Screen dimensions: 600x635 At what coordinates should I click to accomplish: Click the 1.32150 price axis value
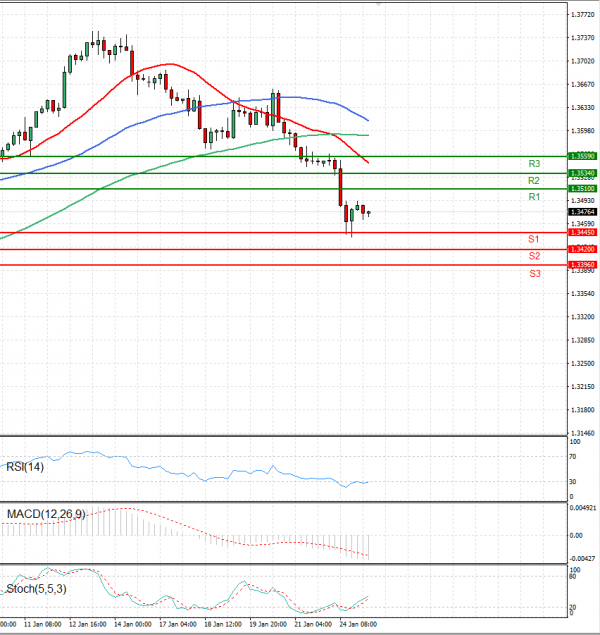tap(583, 387)
